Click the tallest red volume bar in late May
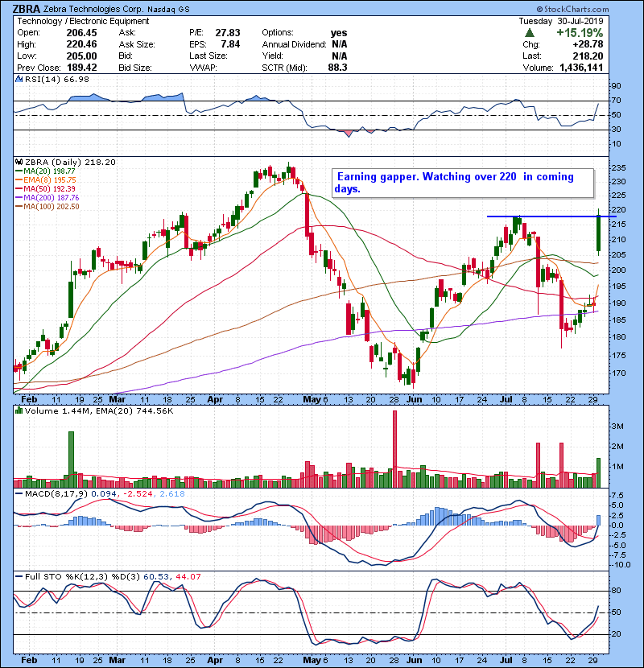This screenshot has height=668, width=644. click(394, 449)
